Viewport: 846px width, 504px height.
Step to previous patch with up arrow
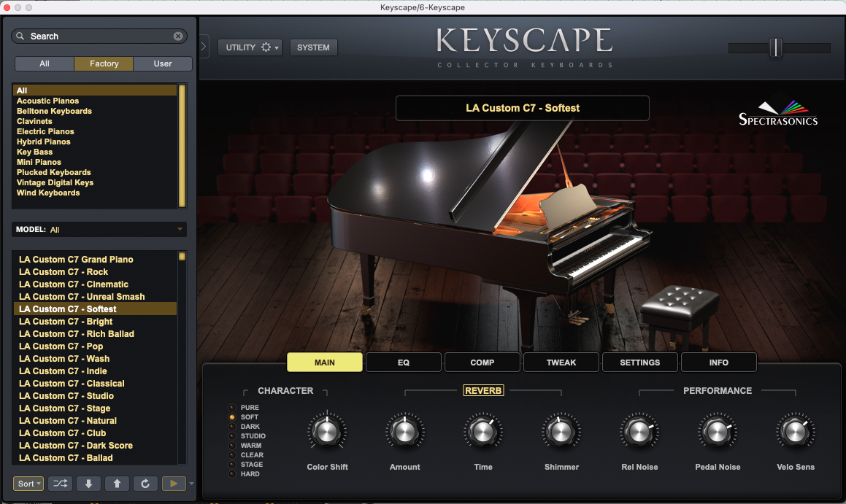117,484
